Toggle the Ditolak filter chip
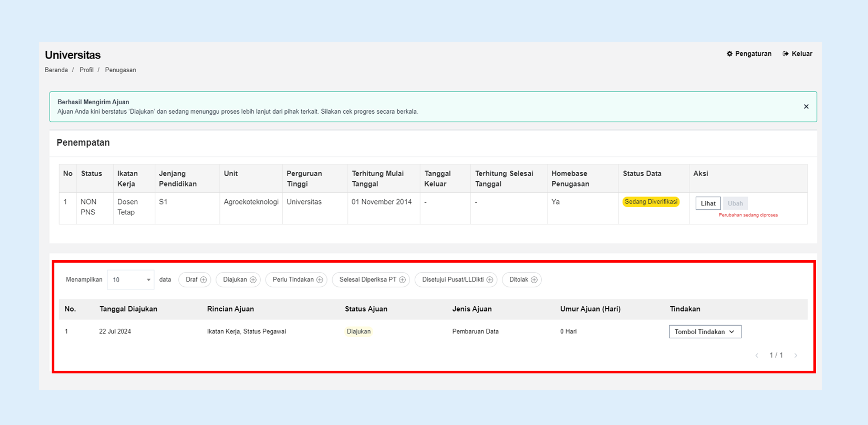Image resolution: width=868 pixels, height=425 pixels. click(522, 279)
